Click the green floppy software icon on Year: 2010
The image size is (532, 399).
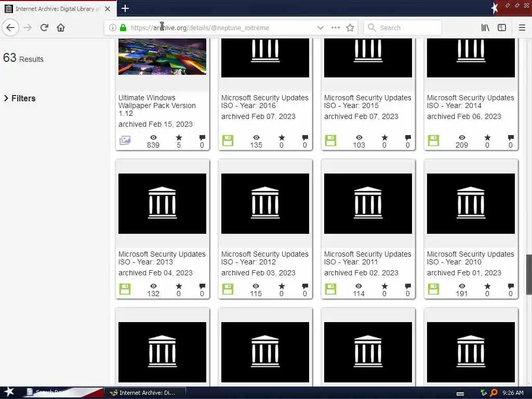click(x=433, y=289)
